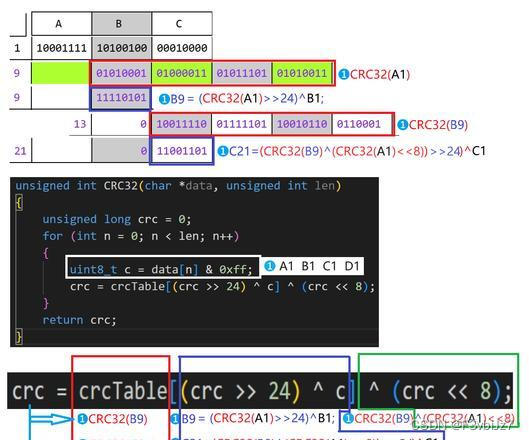This screenshot has height=440, width=529.
Task: Click the small 'crc = crcTable[...]' code line
Action: [222, 286]
